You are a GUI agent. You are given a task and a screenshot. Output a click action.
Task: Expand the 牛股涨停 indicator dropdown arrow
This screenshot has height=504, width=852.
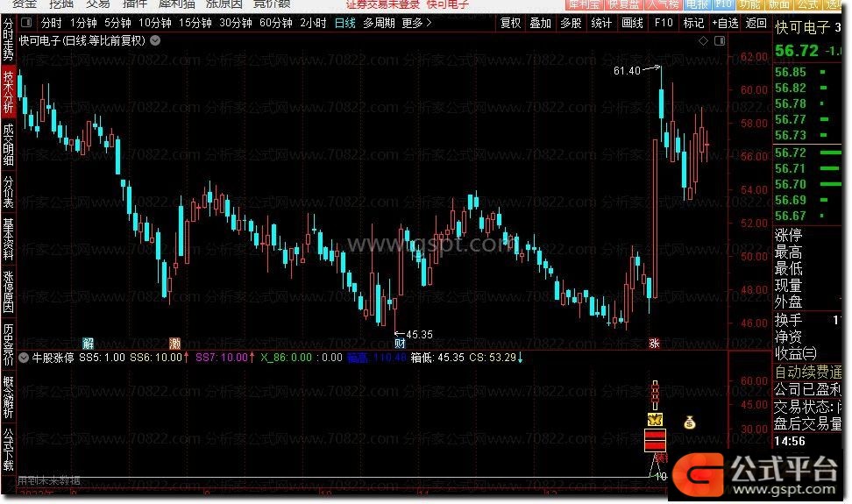click(24, 358)
